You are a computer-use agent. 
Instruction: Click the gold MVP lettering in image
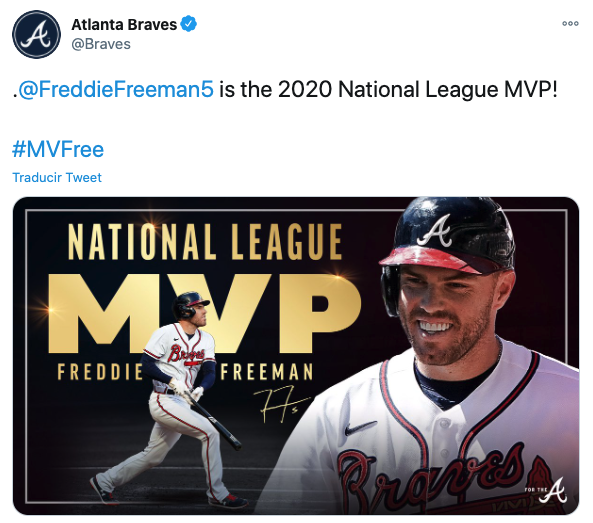tap(204, 313)
